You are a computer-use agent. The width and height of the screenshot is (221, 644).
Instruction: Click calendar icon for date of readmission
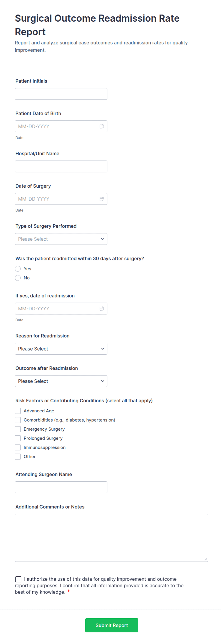pos(102,308)
